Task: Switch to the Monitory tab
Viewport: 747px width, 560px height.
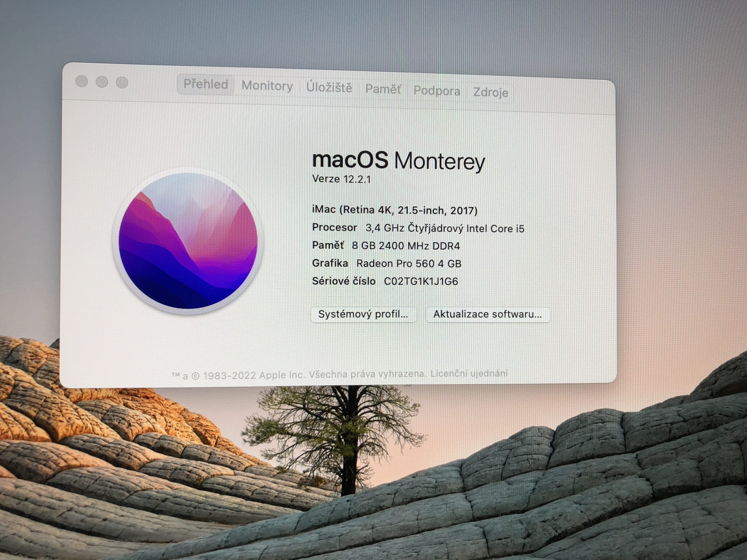Action: click(x=267, y=86)
